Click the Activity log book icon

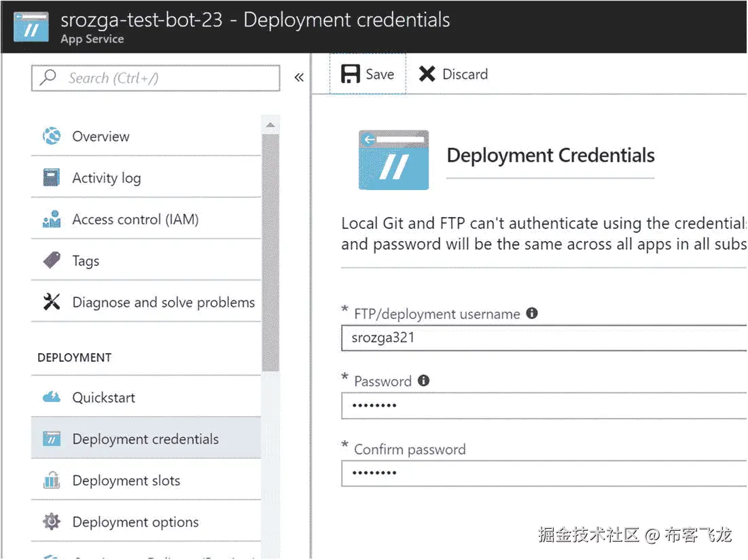coord(52,178)
